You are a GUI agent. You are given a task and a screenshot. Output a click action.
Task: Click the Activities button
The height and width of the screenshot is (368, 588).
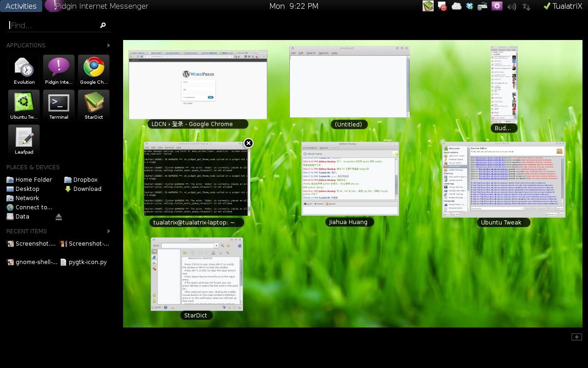(x=21, y=6)
